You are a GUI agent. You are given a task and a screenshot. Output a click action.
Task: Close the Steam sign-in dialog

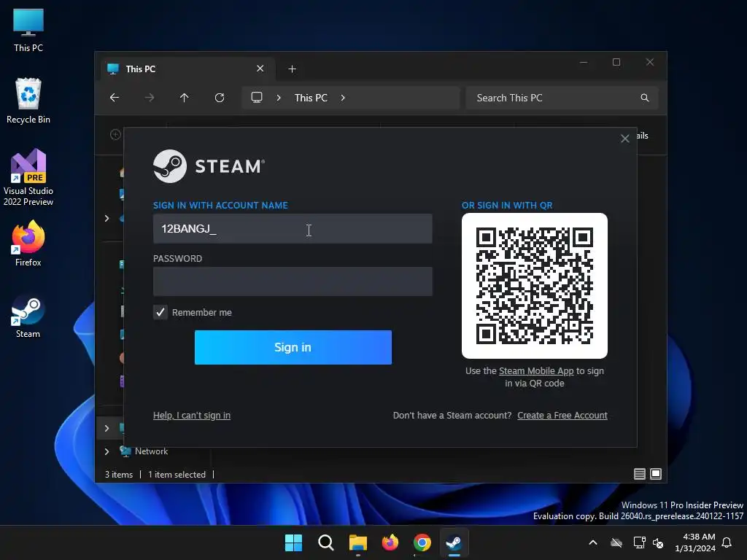(625, 139)
